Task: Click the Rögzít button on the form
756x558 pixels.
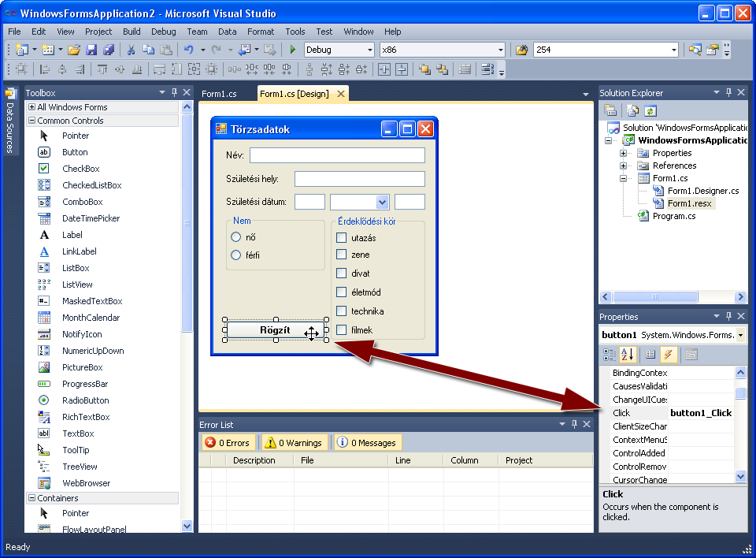Action: click(x=276, y=330)
